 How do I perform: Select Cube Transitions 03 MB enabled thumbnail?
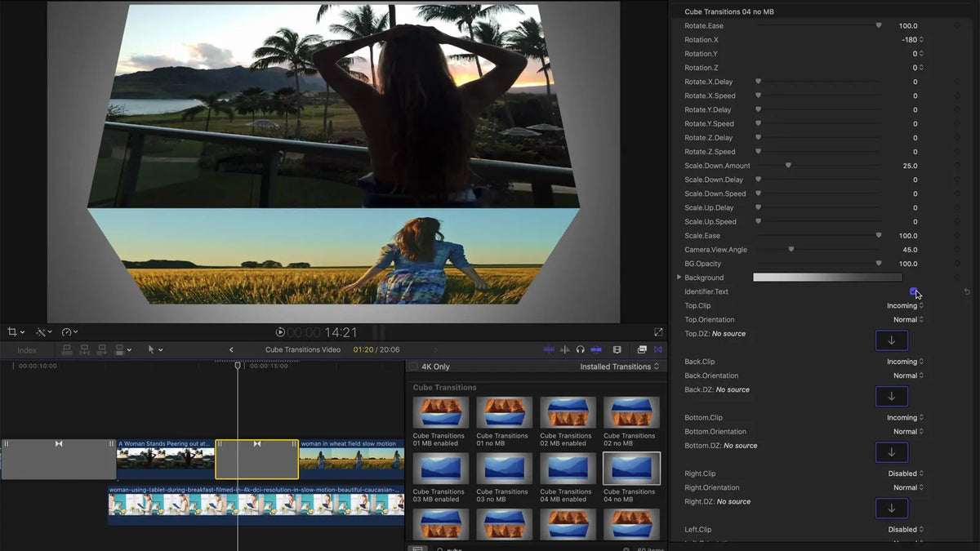point(441,469)
